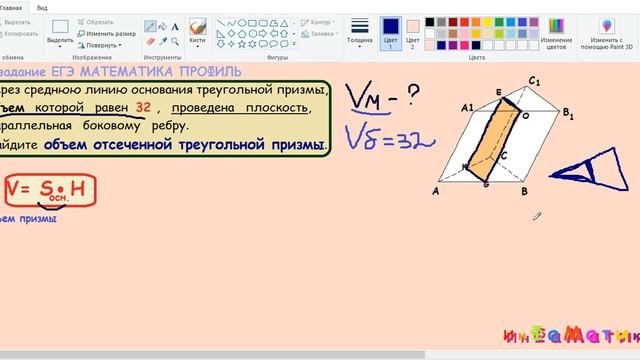Pick the bright red color swatch
Image resolution: width=640 pixels, height=360 pixels.
click(x=464, y=22)
